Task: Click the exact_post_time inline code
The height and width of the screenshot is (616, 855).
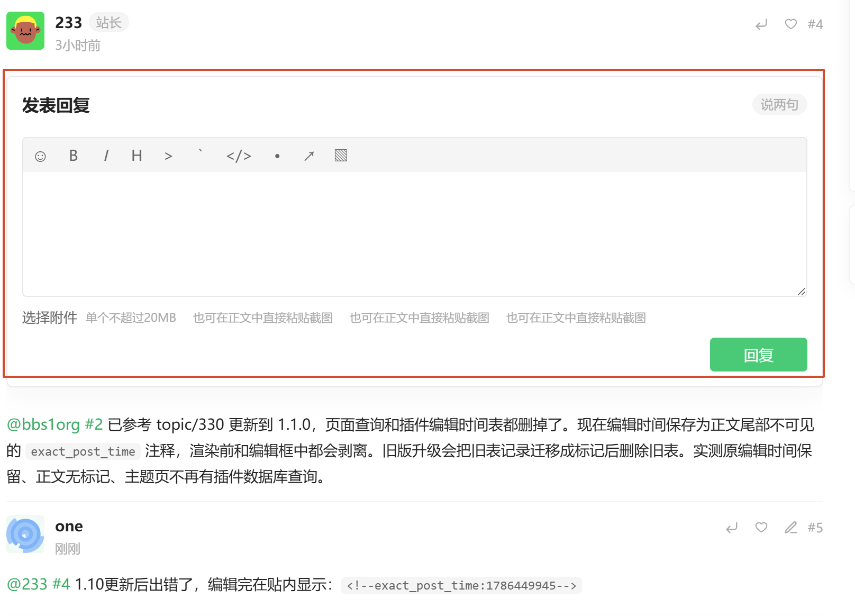Action: coord(83,451)
